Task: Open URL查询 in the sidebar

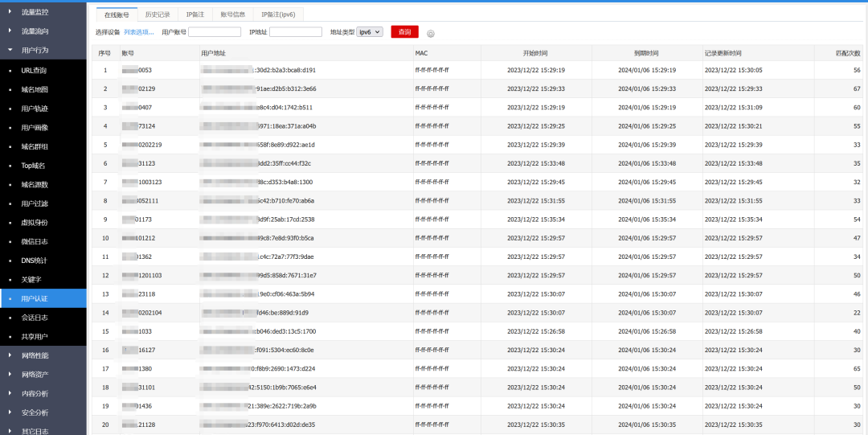Action: (x=43, y=71)
